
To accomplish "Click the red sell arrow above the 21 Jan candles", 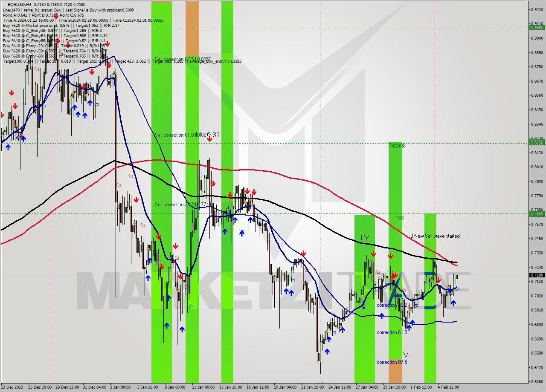I will 303,254.
